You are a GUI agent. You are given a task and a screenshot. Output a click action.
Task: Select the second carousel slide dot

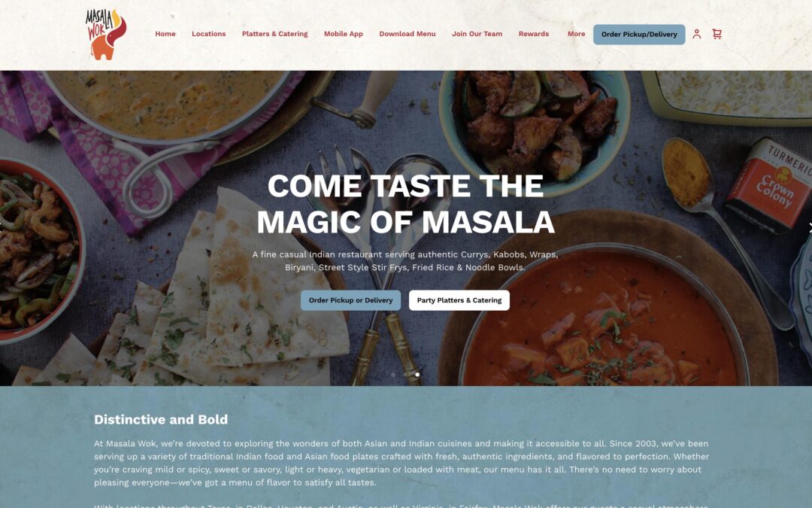(405, 374)
